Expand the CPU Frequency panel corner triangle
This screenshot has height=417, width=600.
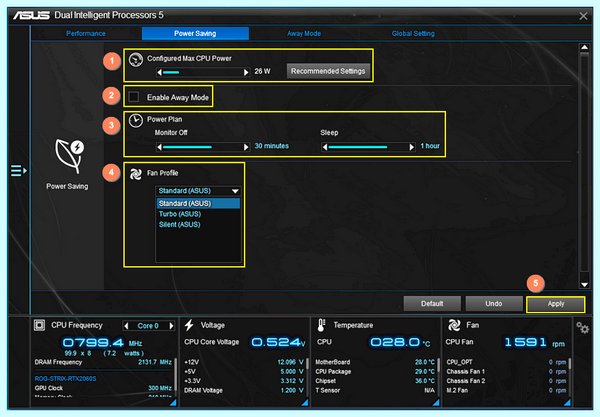(173, 402)
